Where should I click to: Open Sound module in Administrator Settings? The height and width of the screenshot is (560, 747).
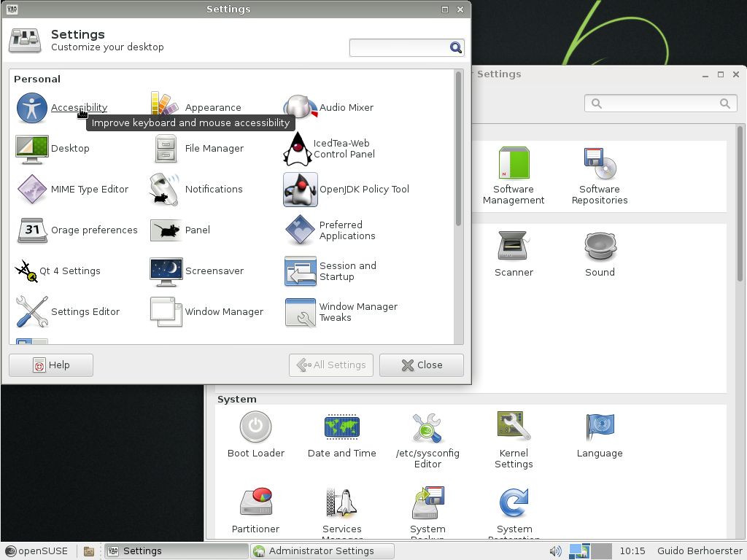(x=600, y=254)
